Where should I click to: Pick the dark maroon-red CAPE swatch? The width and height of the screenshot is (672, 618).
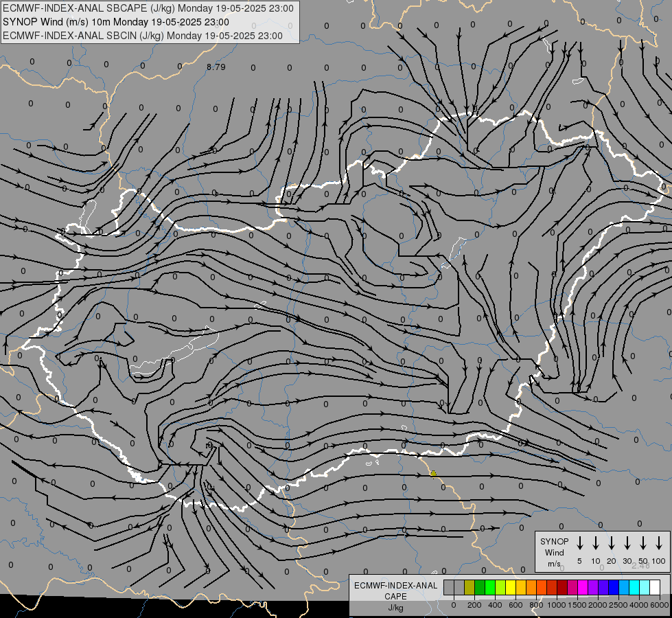[563, 587]
